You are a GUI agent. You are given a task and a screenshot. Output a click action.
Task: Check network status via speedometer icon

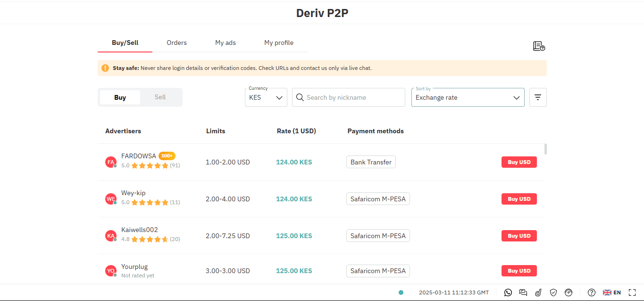point(569,292)
